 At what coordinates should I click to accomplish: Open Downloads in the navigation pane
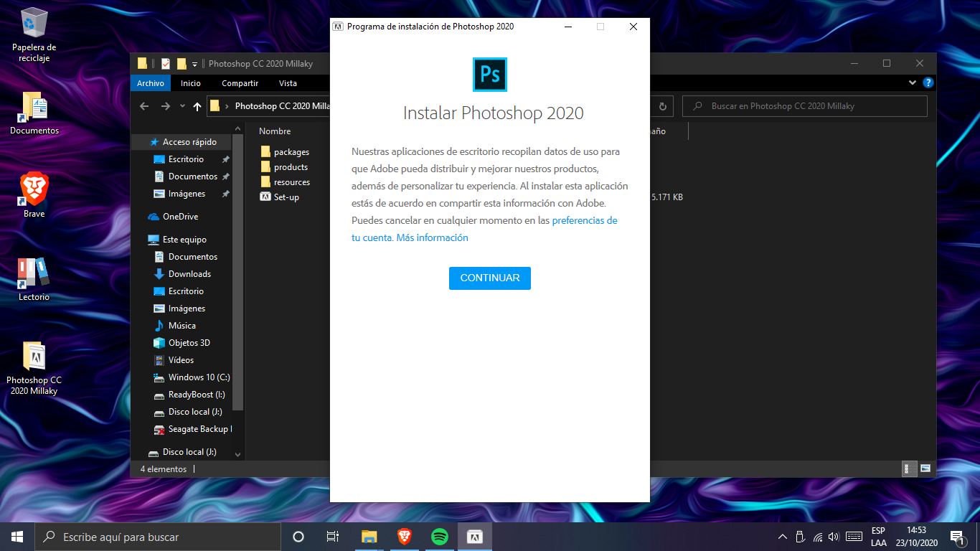tap(182, 274)
